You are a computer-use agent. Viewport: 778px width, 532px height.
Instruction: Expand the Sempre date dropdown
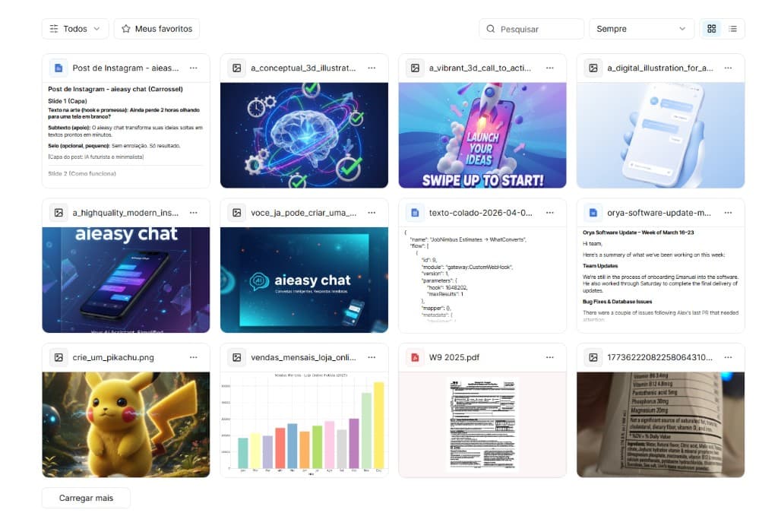[641, 29]
